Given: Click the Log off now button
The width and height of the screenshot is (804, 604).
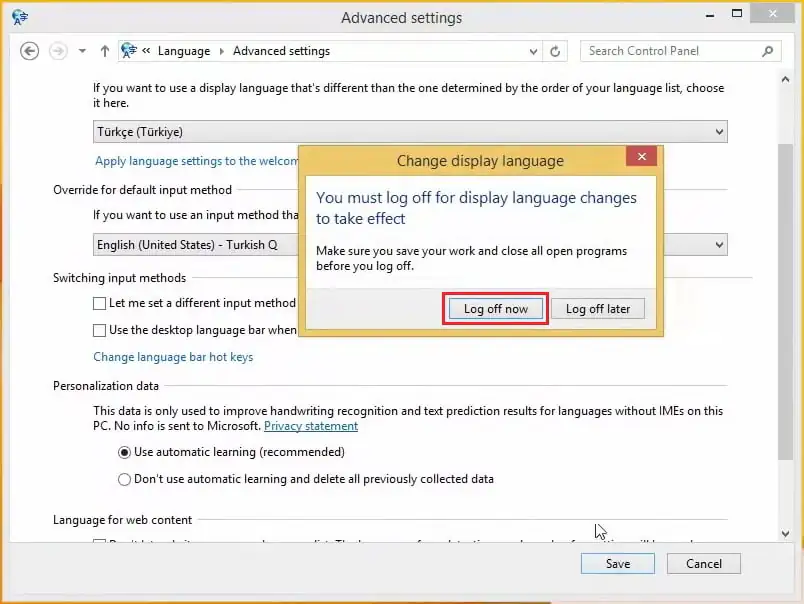Looking at the screenshot, I should pos(495,309).
